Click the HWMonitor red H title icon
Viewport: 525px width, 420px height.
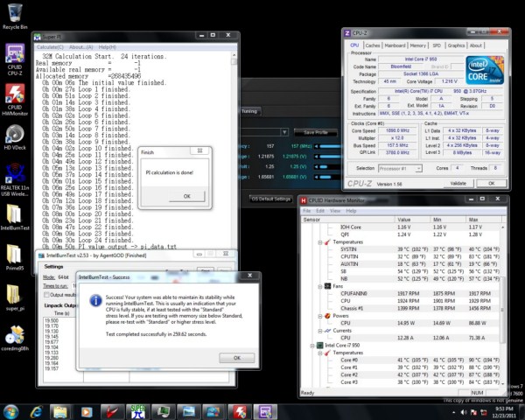tap(304, 200)
